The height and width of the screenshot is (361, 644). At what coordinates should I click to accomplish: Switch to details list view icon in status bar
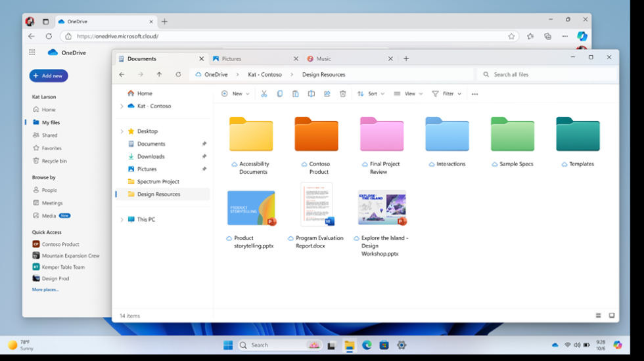coord(599,316)
